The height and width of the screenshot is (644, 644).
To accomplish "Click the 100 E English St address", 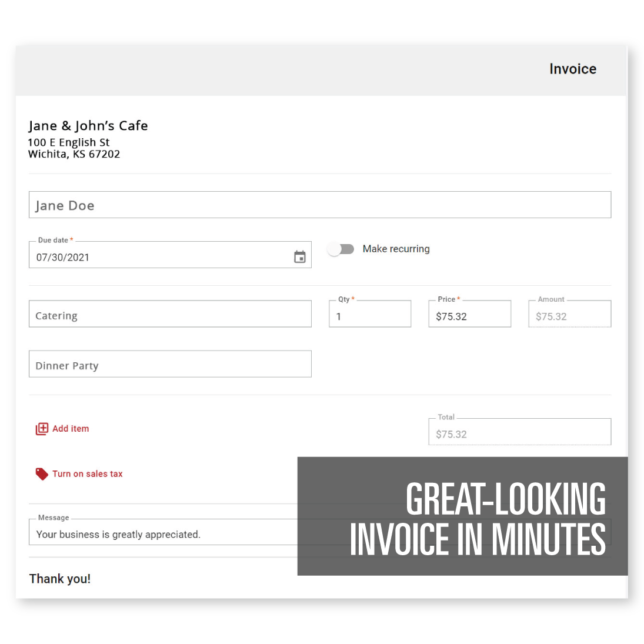I will pos(69,142).
